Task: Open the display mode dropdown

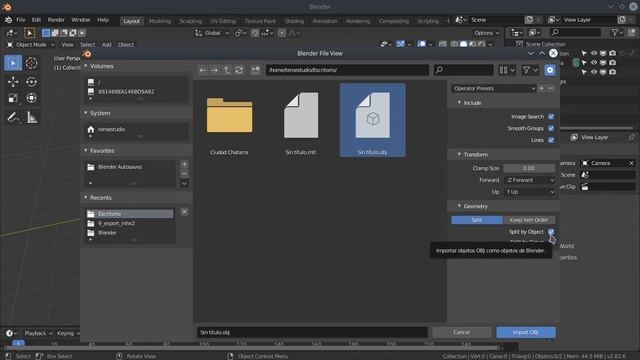Action: 507,70
